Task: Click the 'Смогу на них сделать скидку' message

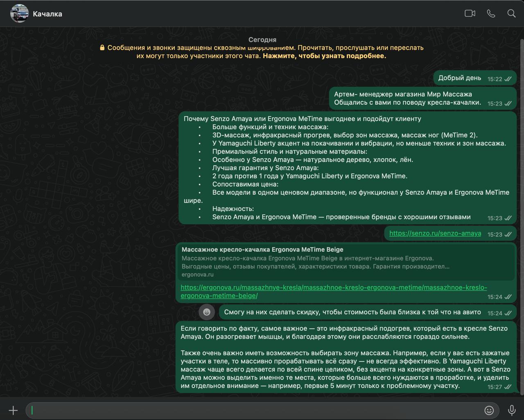Action: coord(367,312)
